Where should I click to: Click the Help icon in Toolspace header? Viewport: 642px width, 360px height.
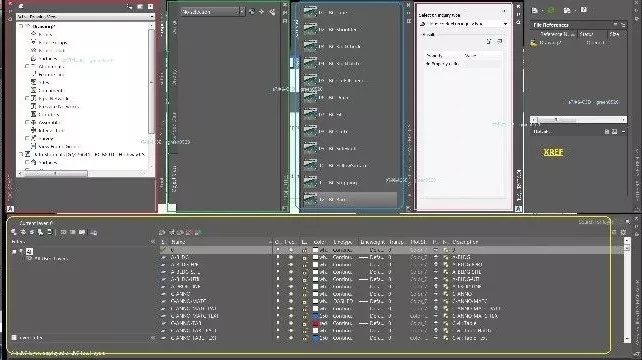pos(150,6)
